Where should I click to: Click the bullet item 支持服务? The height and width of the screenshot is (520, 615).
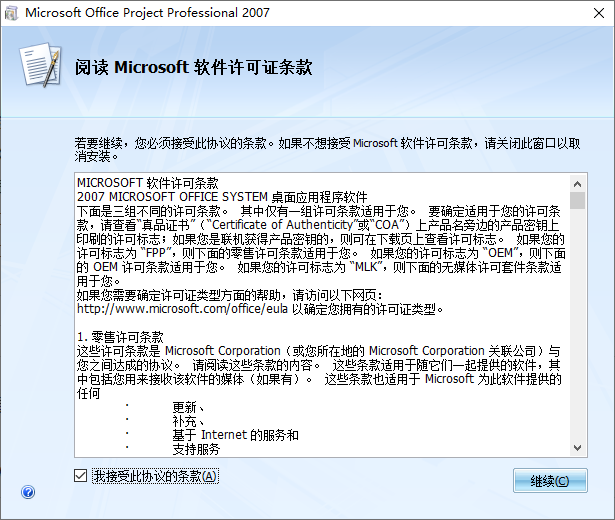(x=196, y=449)
